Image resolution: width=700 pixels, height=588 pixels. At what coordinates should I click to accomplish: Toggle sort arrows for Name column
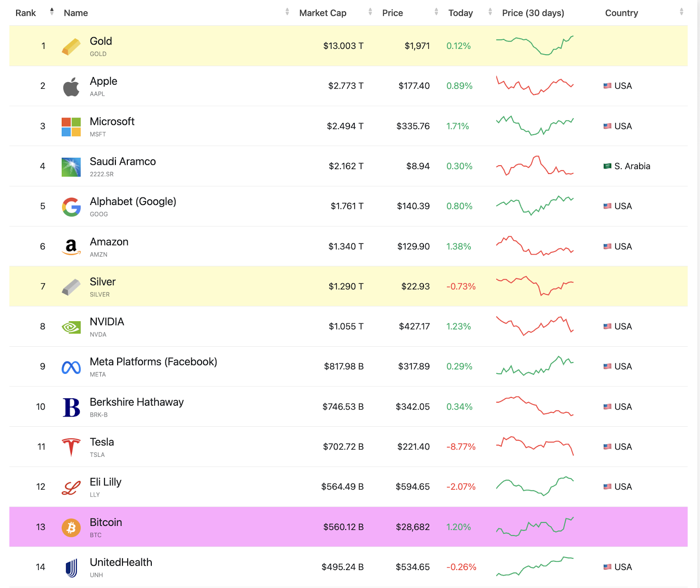pos(287,11)
